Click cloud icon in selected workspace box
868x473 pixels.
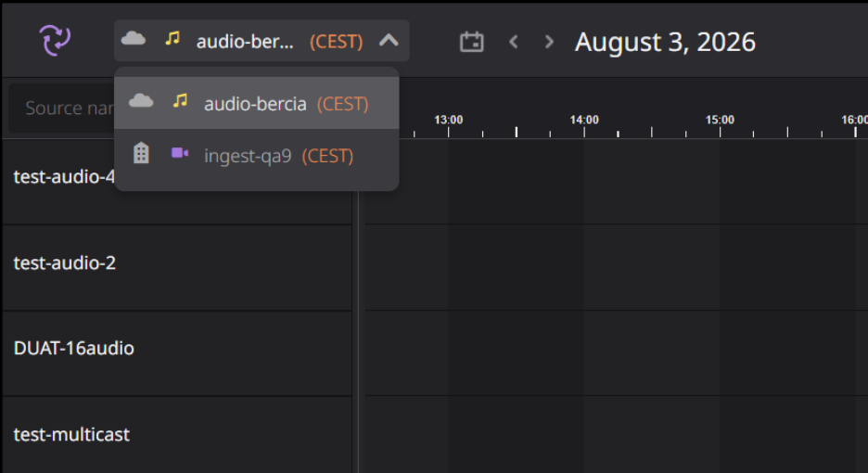pyautogui.click(x=134, y=38)
